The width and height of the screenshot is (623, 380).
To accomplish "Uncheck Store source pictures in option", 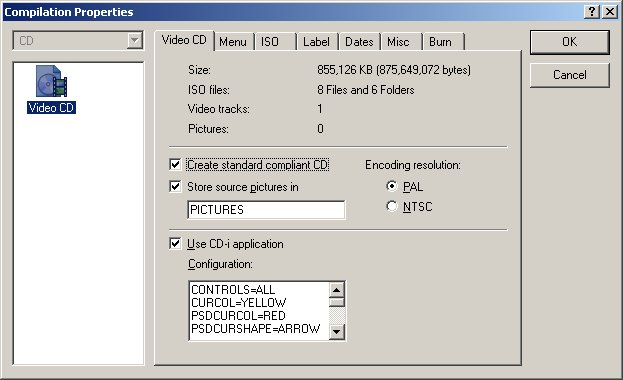I will tap(175, 186).
